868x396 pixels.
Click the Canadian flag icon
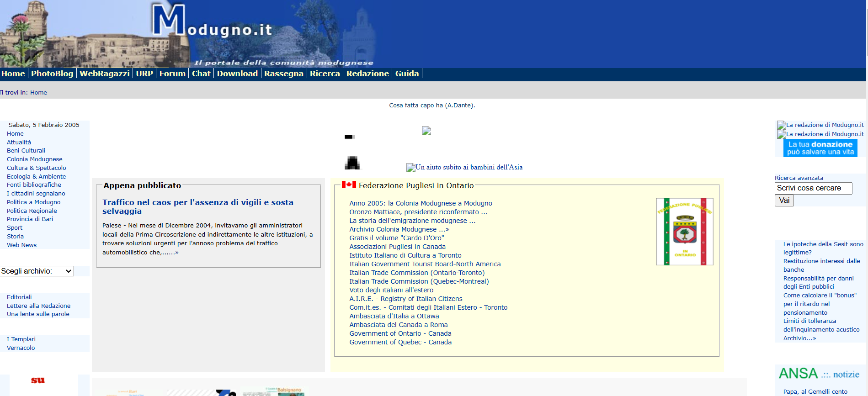[349, 185]
